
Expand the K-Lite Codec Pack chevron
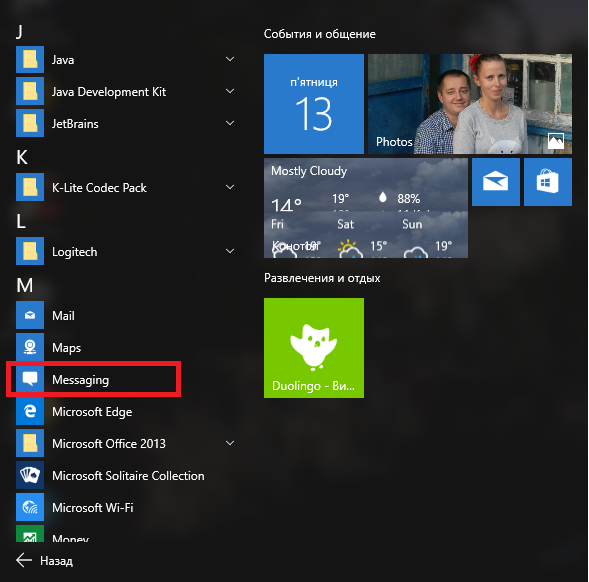tap(230, 187)
